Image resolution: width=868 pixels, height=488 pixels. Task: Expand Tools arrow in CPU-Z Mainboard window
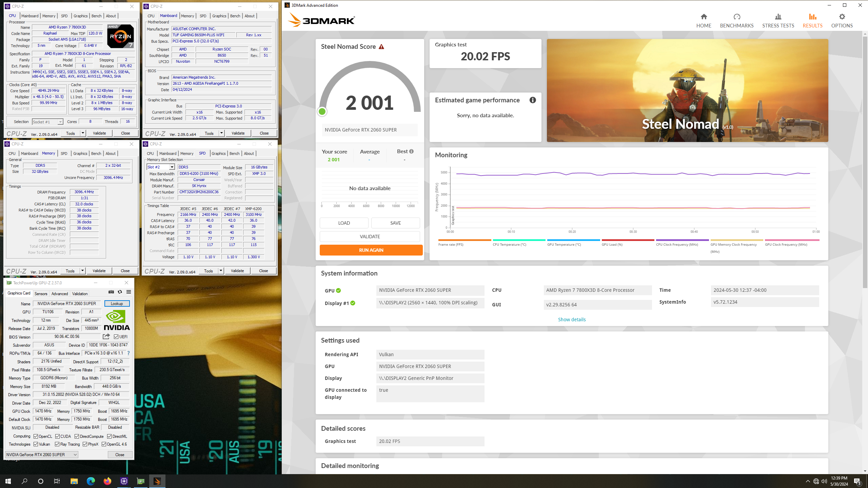[221, 133]
